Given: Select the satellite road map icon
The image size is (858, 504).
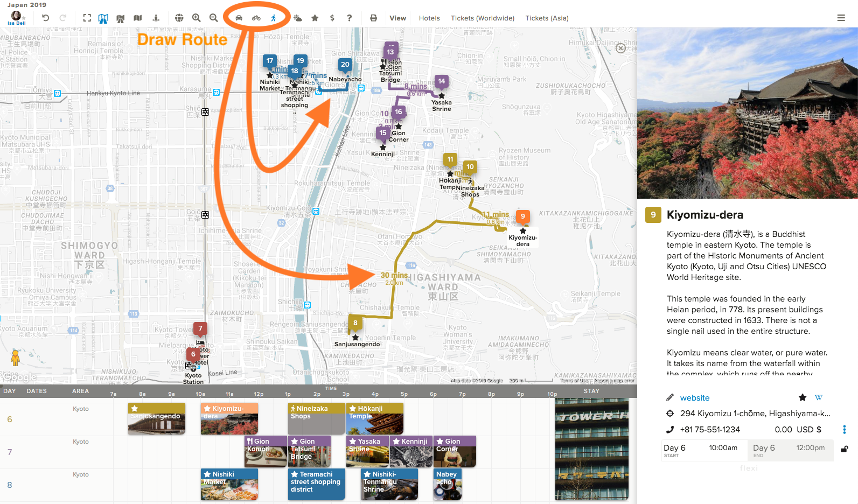Looking at the screenshot, I should coord(121,18).
